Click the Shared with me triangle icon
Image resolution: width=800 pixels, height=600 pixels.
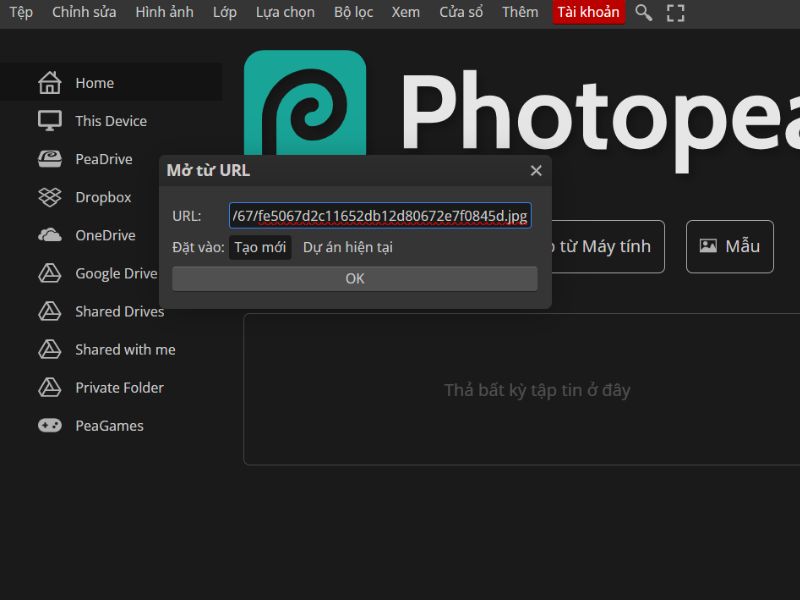pyautogui.click(x=49, y=349)
